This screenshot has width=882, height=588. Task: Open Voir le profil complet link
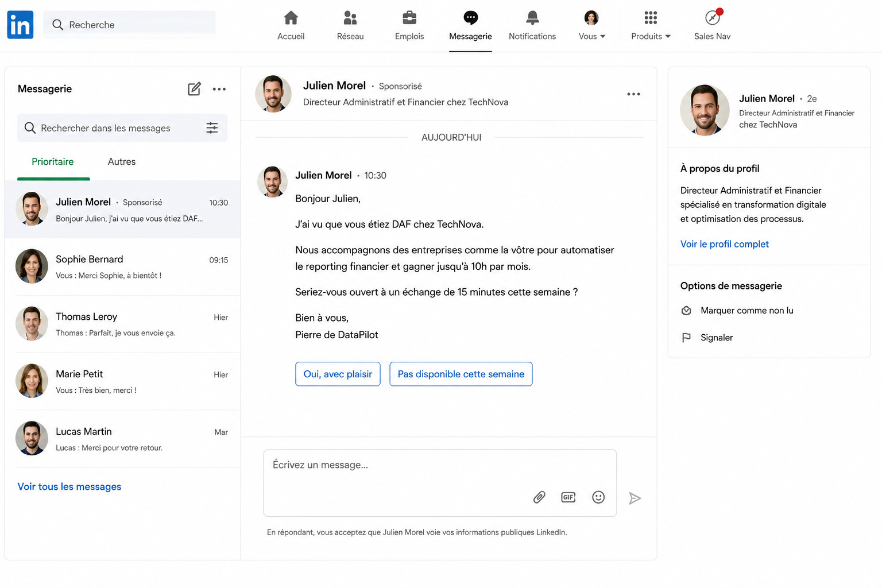[x=725, y=244]
